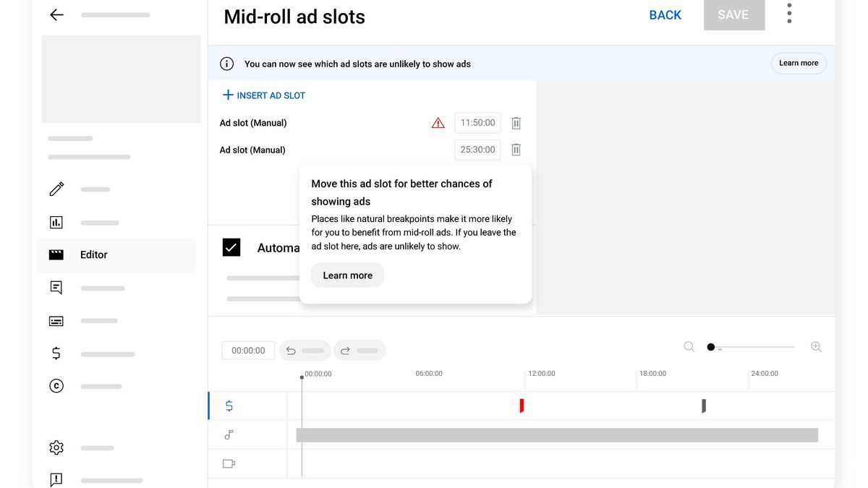Image resolution: width=868 pixels, height=488 pixels.
Task: Select the video track camera icon
Action: click(x=229, y=463)
